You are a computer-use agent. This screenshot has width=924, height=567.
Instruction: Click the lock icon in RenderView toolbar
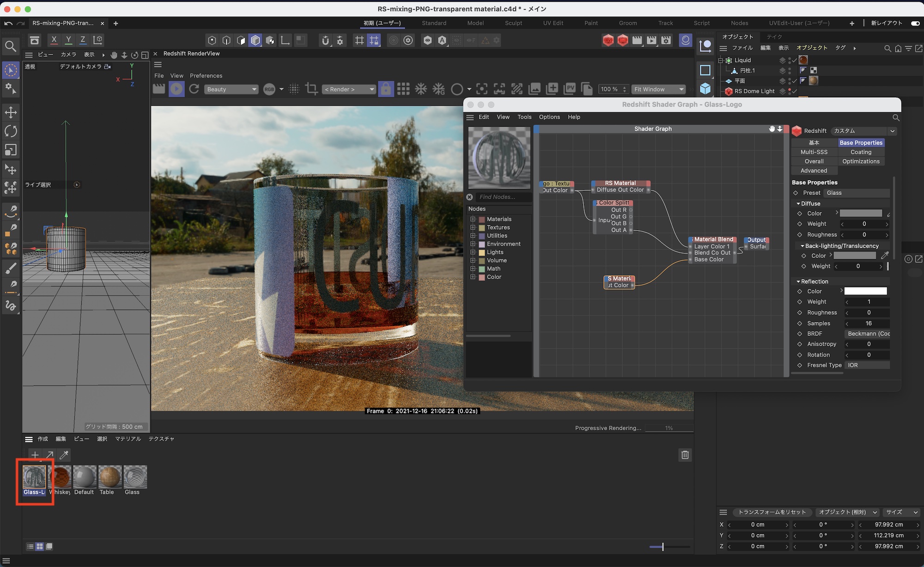pos(386,89)
